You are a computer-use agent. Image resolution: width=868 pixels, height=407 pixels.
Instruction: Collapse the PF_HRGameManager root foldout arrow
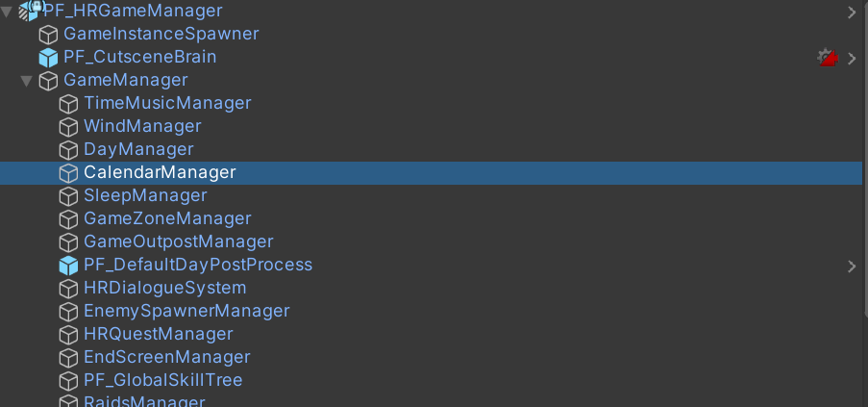(7, 11)
